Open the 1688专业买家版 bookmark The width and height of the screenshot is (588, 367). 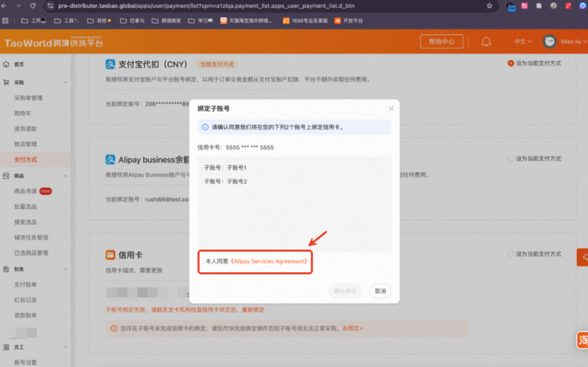(305, 21)
